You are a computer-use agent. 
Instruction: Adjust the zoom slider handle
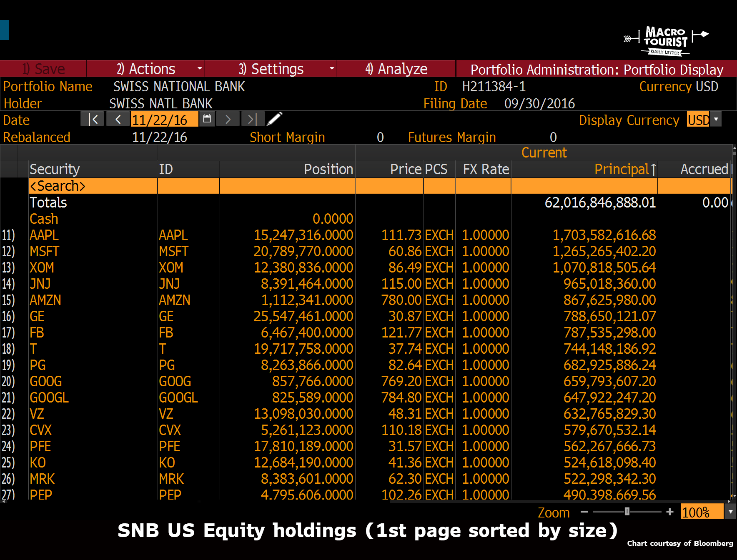click(627, 512)
